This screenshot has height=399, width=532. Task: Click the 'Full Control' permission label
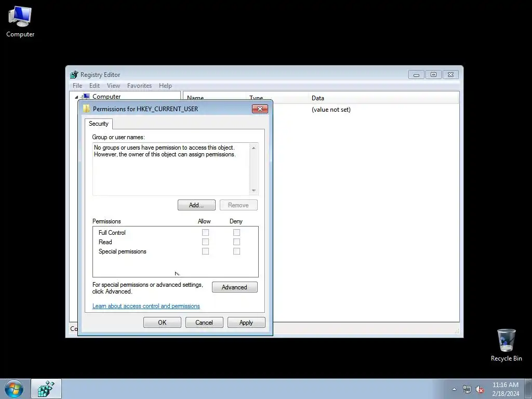pos(112,233)
